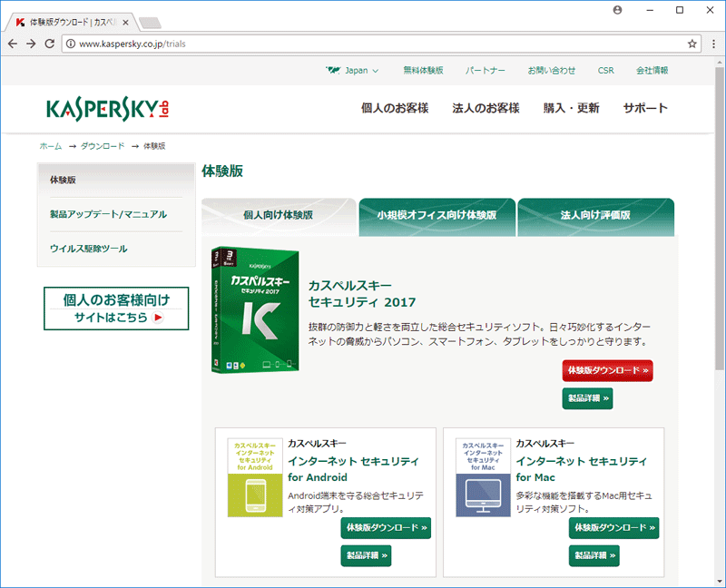Viewport: 726px width, 588px height.
Task: Close the Kaspersky trials browser tab
Action: click(x=125, y=22)
